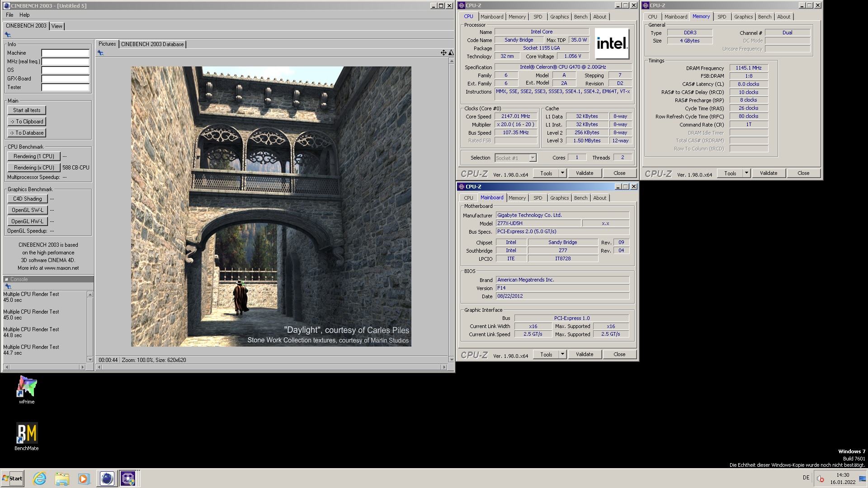Viewport: 868px width, 488px height.
Task: Open wPrime desktop shortcut
Action: click(x=27, y=390)
